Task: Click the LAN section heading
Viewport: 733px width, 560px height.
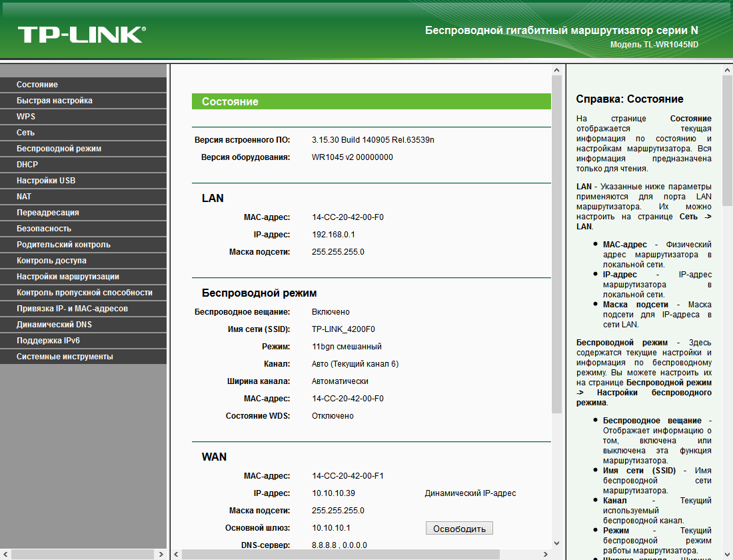Action: click(x=213, y=199)
